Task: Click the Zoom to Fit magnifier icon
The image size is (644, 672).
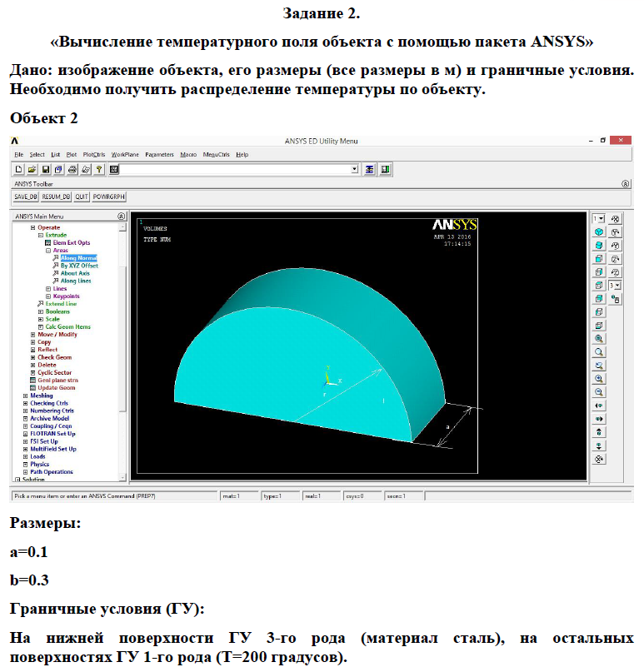Action: tap(599, 339)
